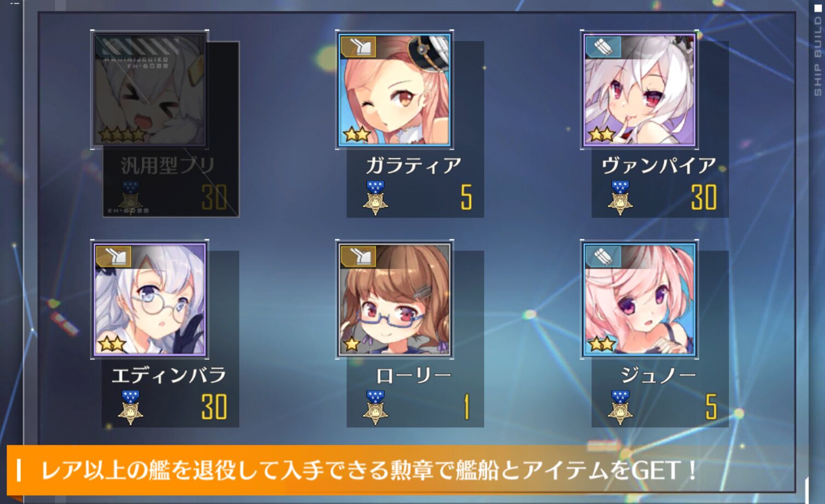Screen dimensions: 825x504
Task: Click the medal icon under ジュノー
Action: 620,407
